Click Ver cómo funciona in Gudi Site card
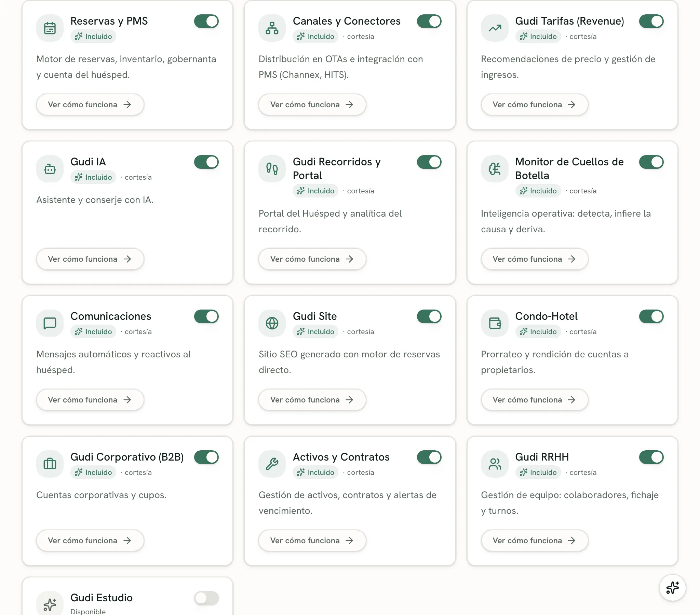700x615 pixels. point(312,400)
